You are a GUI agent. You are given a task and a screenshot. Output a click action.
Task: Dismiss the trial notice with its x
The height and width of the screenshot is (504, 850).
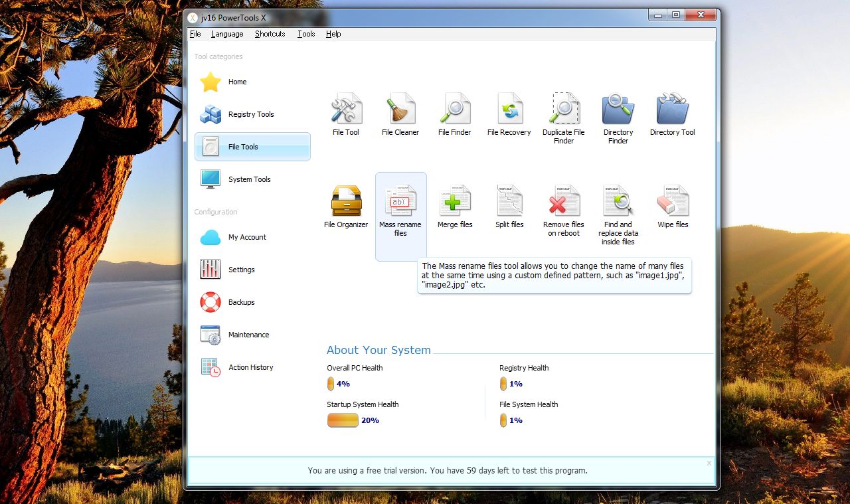click(x=709, y=463)
